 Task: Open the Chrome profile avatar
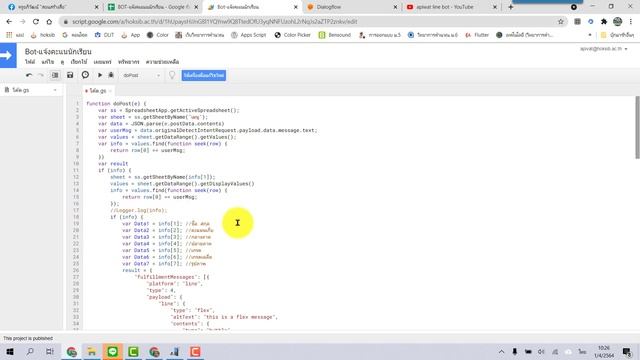pyautogui.click(x=617, y=22)
